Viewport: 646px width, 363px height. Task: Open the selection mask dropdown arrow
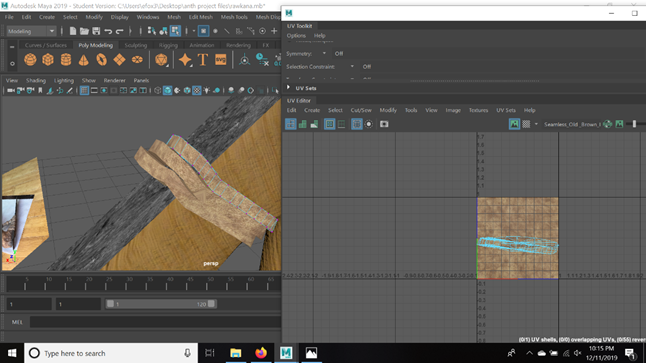point(194,31)
